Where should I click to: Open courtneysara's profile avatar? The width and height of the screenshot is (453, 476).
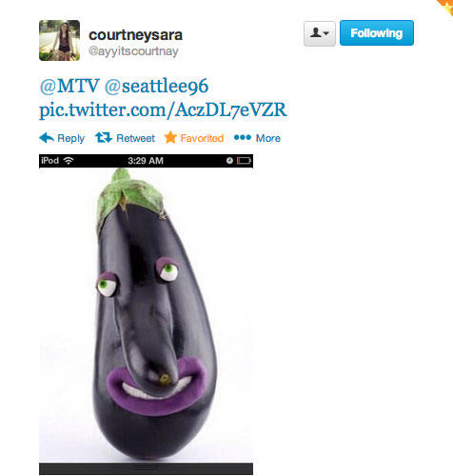click(x=59, y=40)
